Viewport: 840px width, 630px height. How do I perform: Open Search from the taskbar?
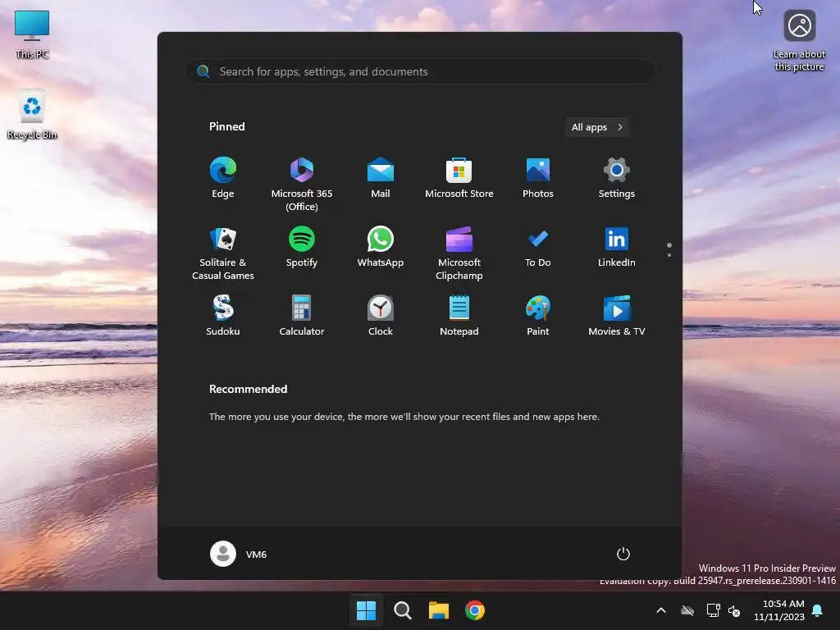[402, 610]
